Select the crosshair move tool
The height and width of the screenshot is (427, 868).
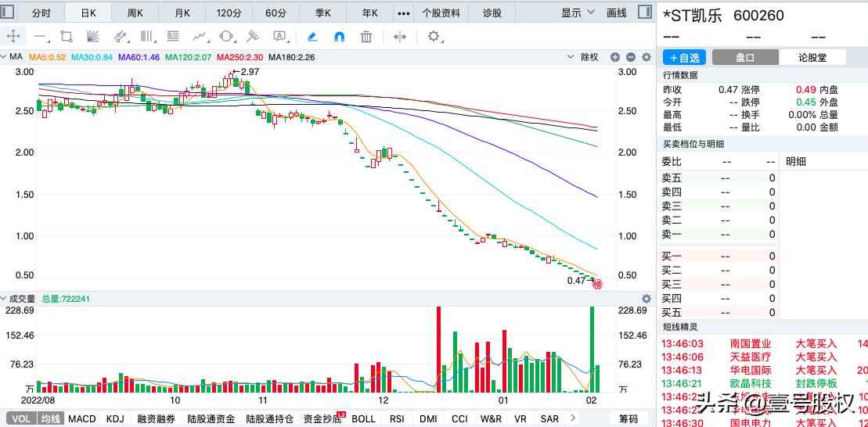[x=13, y=37]
